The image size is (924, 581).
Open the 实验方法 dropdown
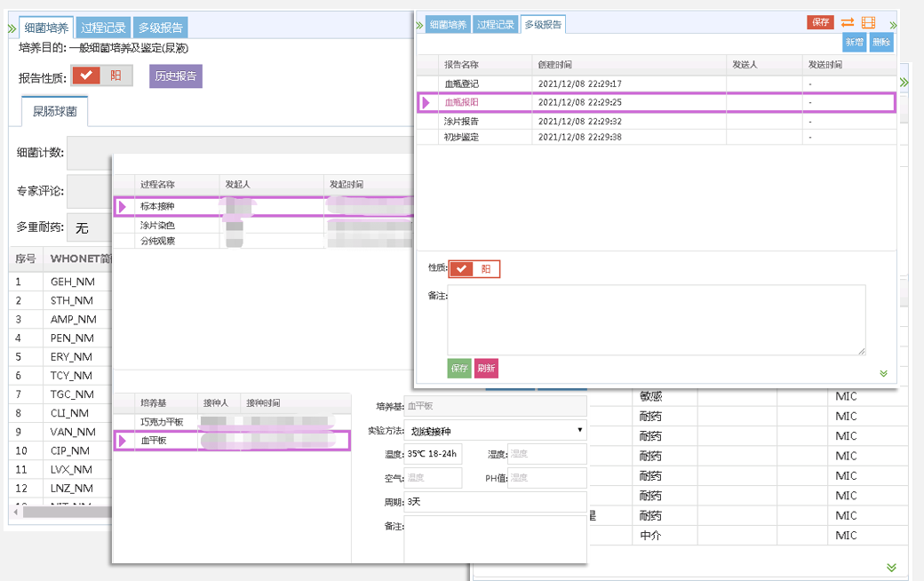pos(495,431)
